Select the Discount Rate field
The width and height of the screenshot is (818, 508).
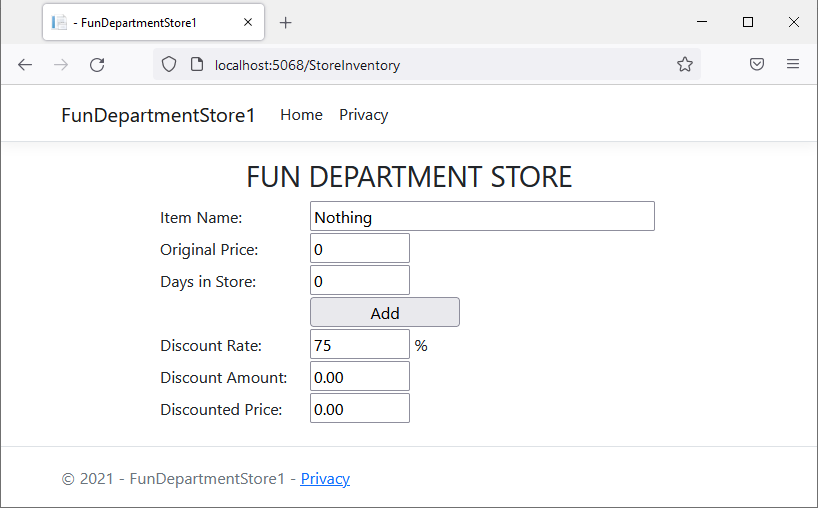point(360,344)
